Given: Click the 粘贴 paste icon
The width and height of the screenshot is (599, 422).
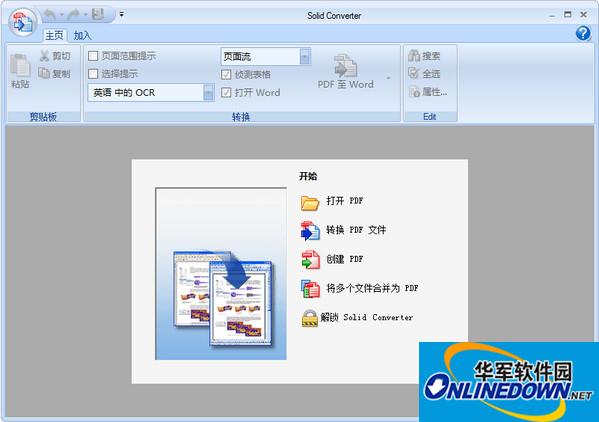Looking at the screenshot, I should click(x=20, y=66).
